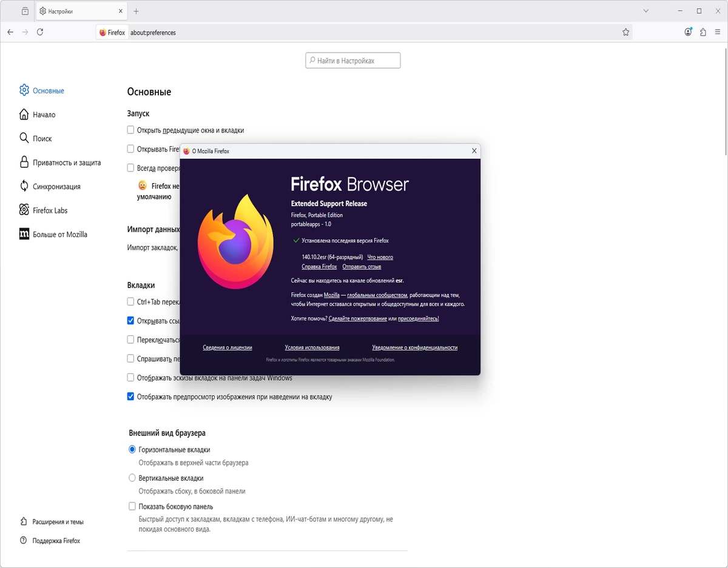The image size is (728, 568).
Task: Uncheck Отображать предпросмотр изображения при наведении
Action: pos(130,396)
